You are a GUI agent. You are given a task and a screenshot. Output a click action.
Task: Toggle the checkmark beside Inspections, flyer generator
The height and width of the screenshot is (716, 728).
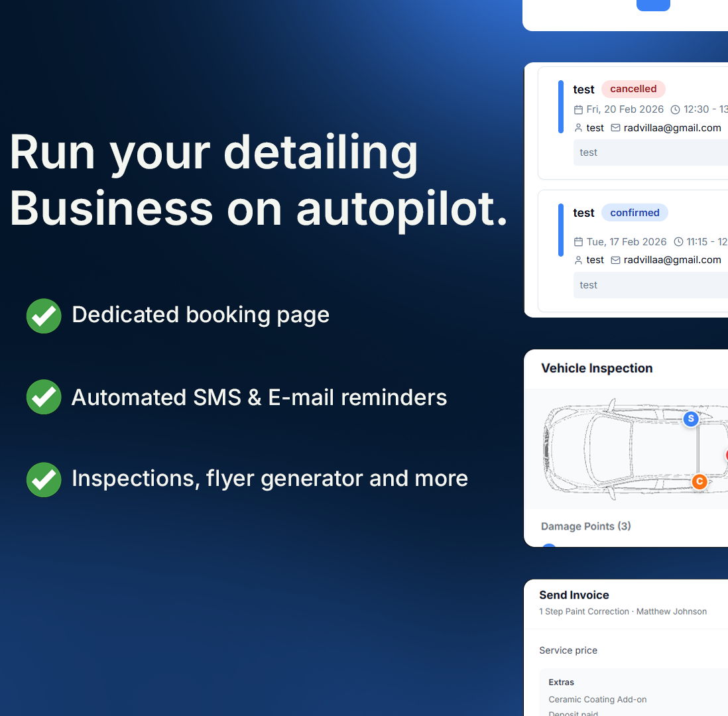pyautogui.click(x=43, y=479)
